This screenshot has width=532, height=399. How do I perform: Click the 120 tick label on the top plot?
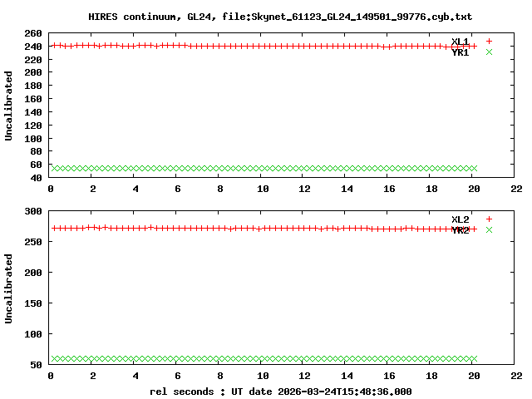[33, 126]
